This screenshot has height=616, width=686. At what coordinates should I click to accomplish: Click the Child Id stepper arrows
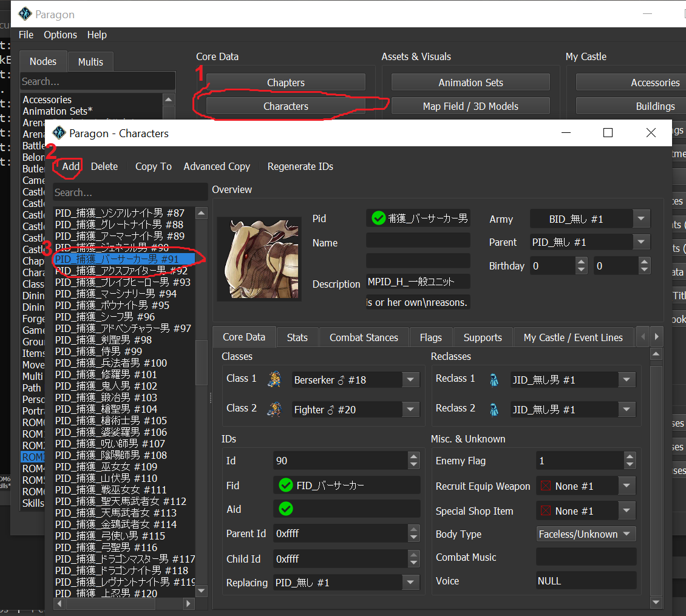click(413, 559)
